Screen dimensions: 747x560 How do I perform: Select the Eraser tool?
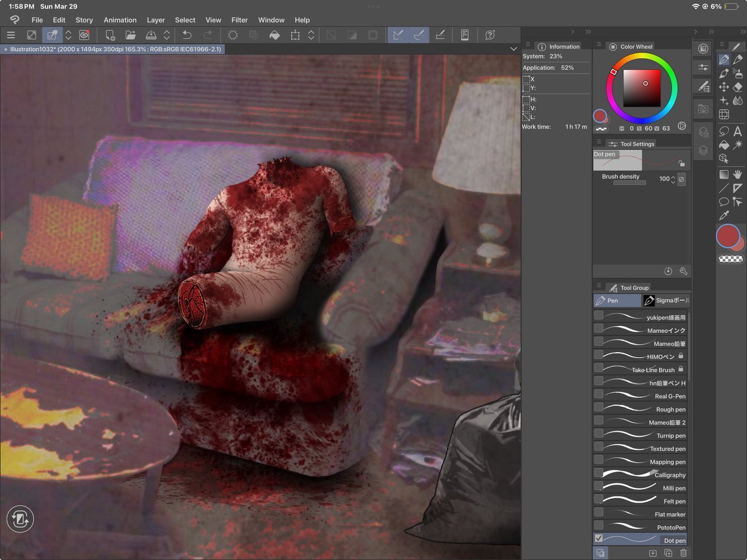click(x=738, y=87)
